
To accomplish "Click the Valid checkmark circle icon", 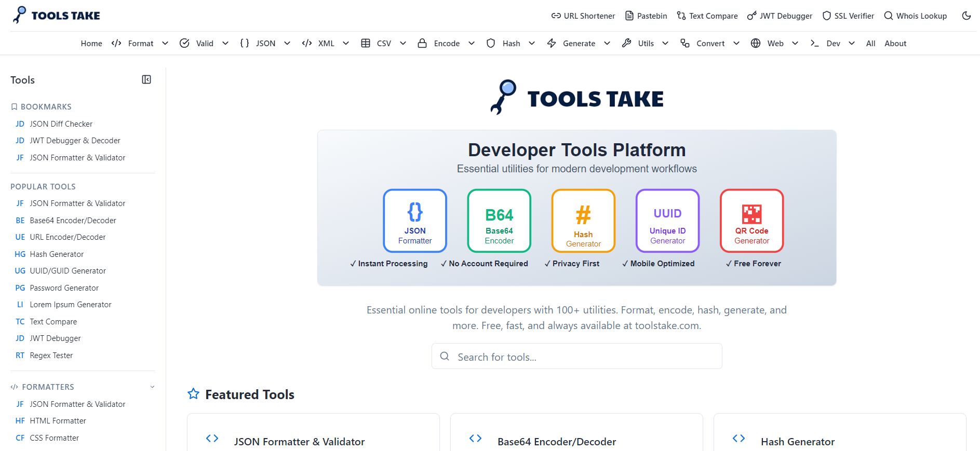I will click(x=184, y=43).
